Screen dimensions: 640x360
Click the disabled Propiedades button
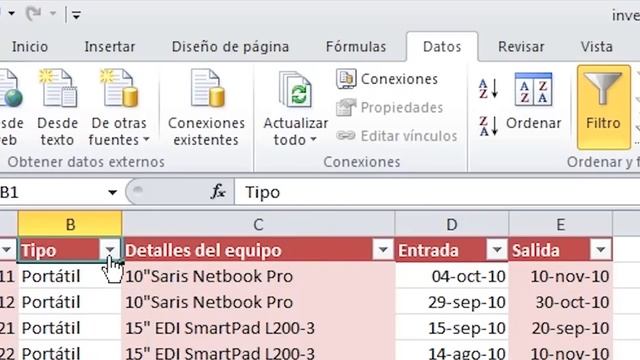coord(389,107)
